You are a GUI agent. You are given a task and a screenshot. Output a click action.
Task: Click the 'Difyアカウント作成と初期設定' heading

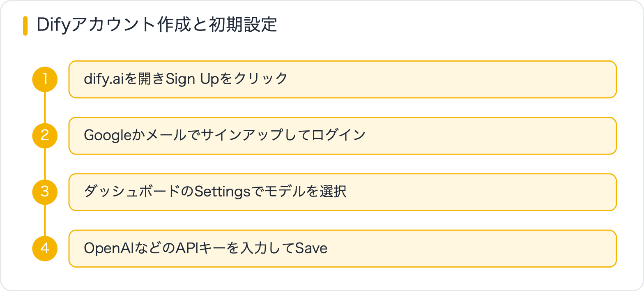tap(157, 25)
